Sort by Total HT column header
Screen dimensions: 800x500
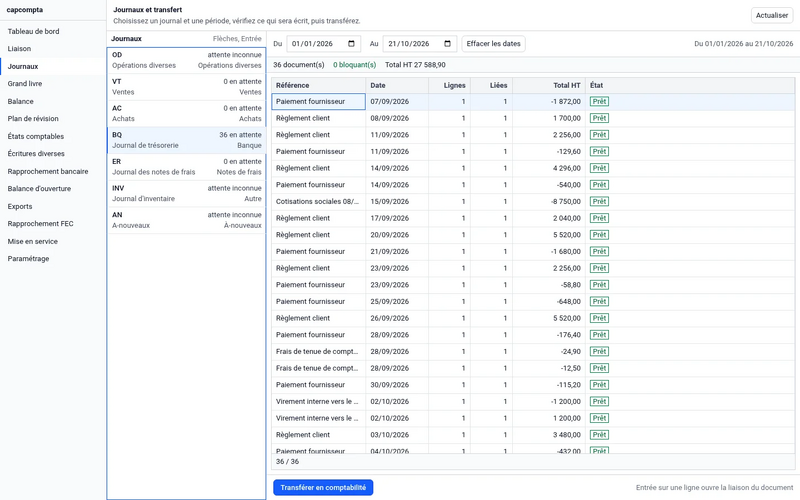(549, 85)
